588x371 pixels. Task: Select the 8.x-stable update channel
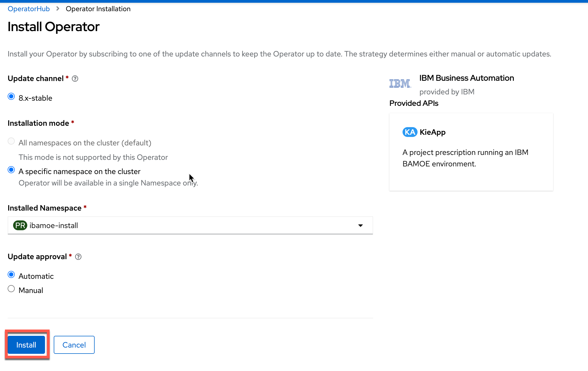pyautogui.click(x=11, y=97)
